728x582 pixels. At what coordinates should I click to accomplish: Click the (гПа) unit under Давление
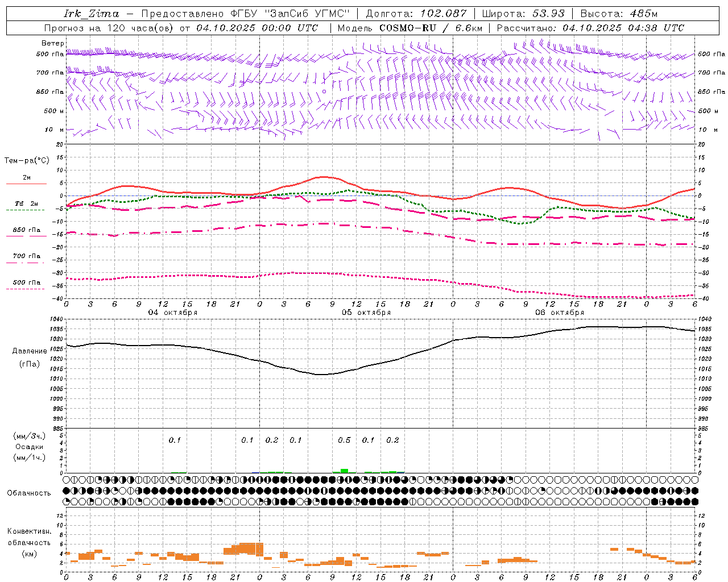[29, 364]
